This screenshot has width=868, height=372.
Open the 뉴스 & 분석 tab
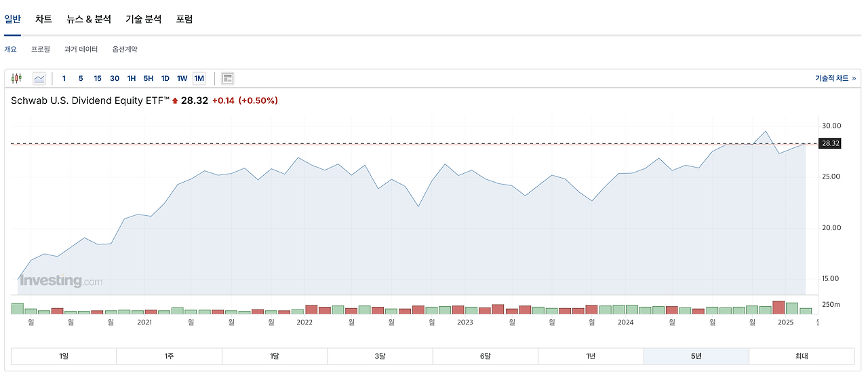coord(89,19)
